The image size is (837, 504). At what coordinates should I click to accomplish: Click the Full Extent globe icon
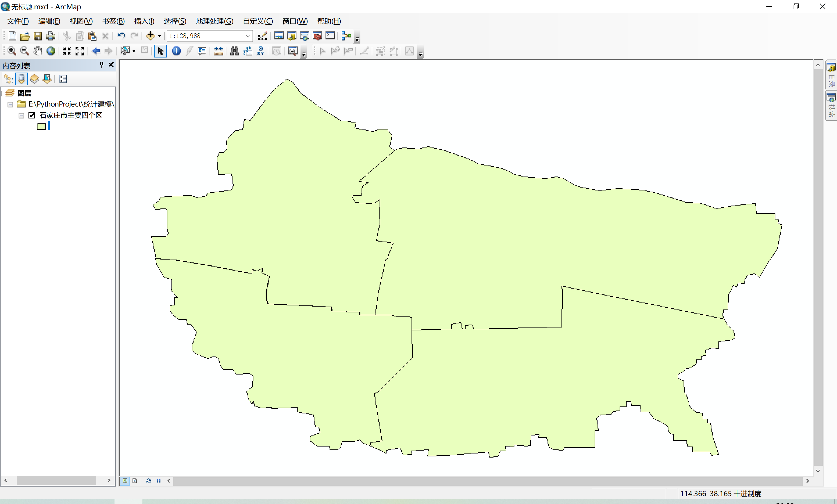(51, 51)
